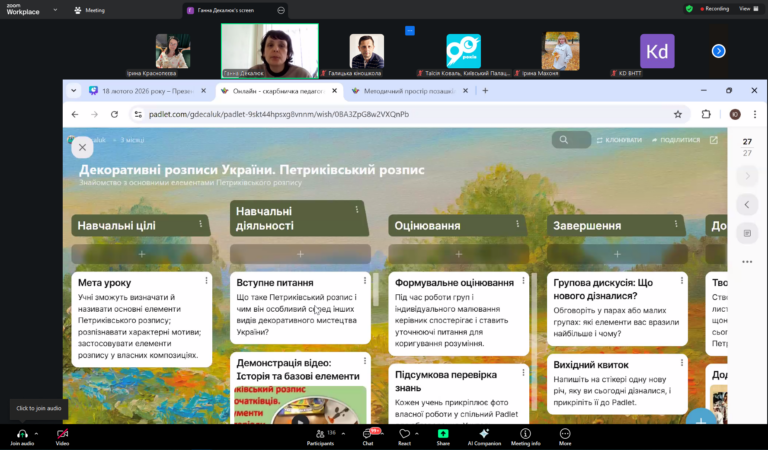
Task: Click Ірина Краснопєєва video thumbnail
Action: coord(173,51)
